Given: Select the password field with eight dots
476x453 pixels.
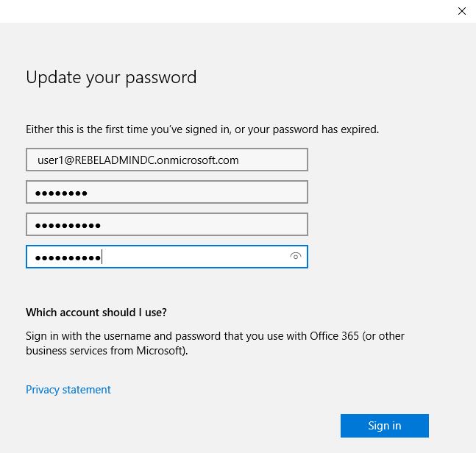Looking at the screenshot, I should [166, 192].
